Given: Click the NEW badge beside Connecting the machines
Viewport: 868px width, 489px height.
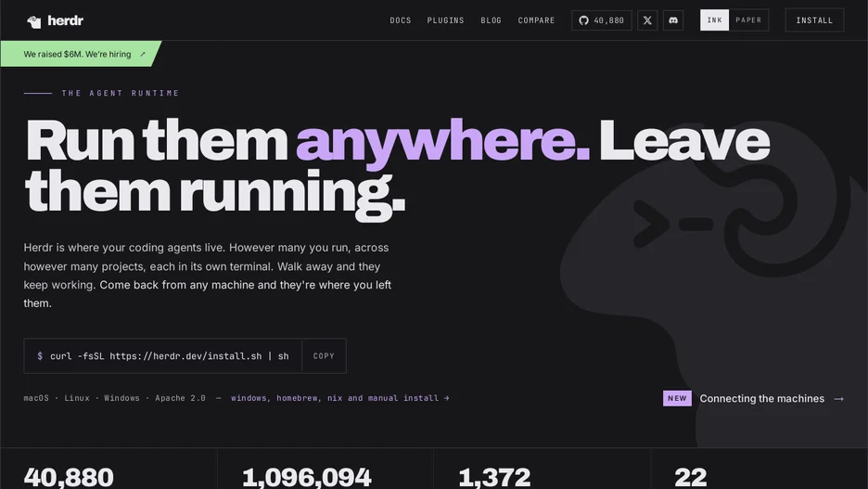Looking at the screenshot, I should click(x=677, y=398).
